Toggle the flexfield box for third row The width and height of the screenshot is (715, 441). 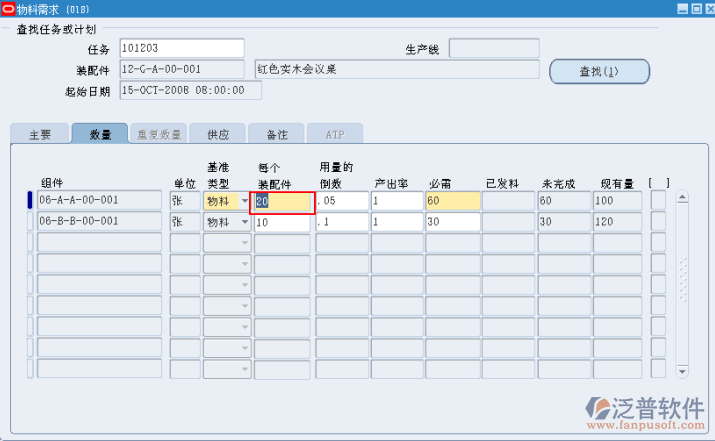tap(658, 243)
